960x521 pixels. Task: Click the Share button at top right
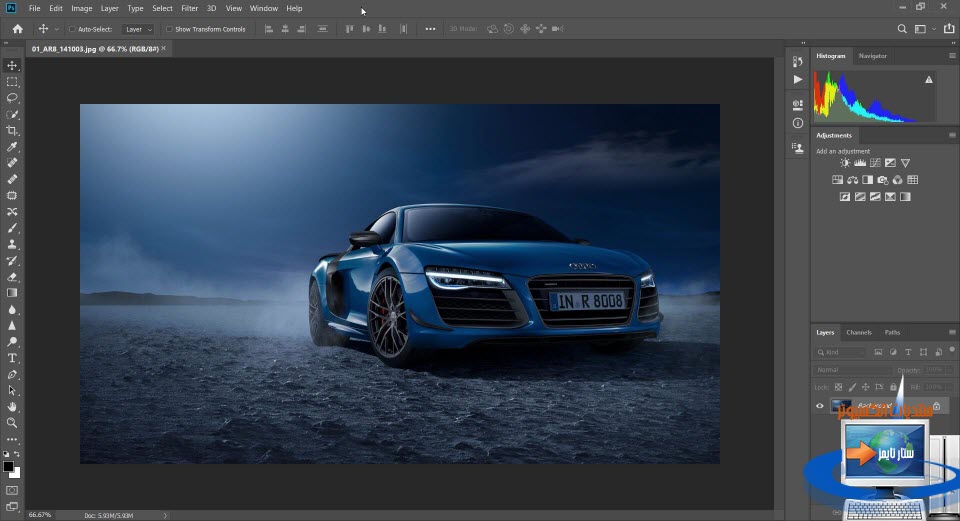tap(948, 29)
